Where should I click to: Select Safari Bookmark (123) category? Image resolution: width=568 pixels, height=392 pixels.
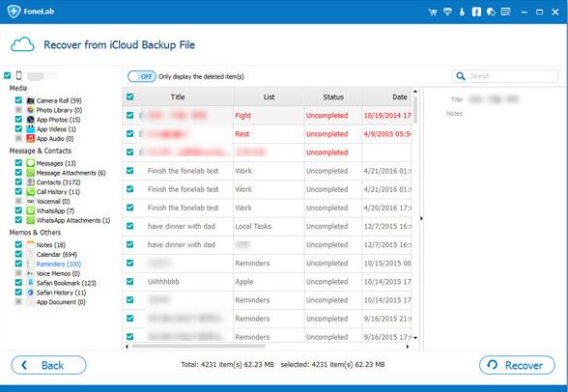[x=66, y=283]
